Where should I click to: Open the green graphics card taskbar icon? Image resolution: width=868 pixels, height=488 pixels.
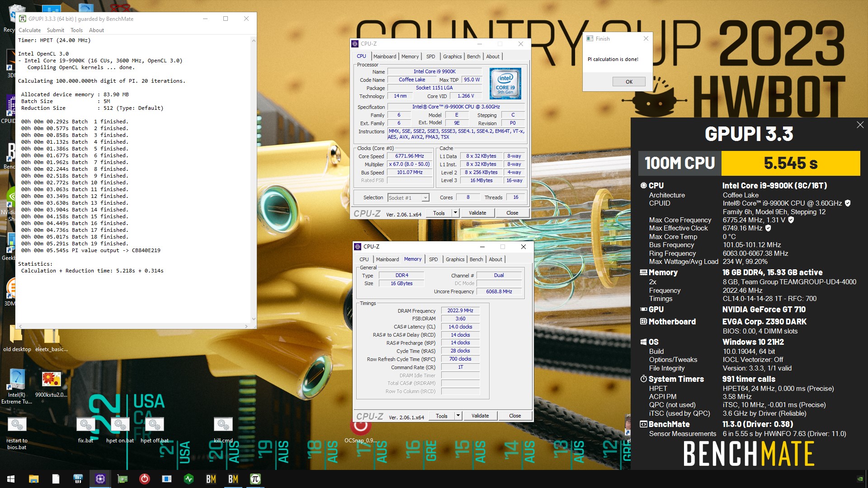pos(123,479)
